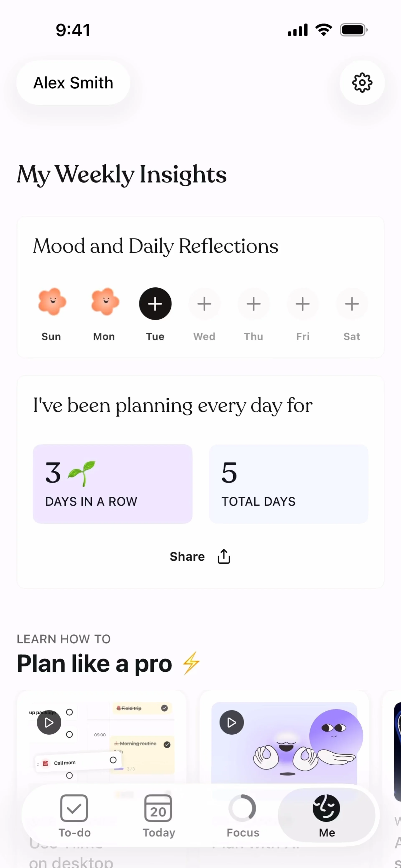Play the meditating character tutorial video
The image size is (401, 868).
[x=232, y=722]
